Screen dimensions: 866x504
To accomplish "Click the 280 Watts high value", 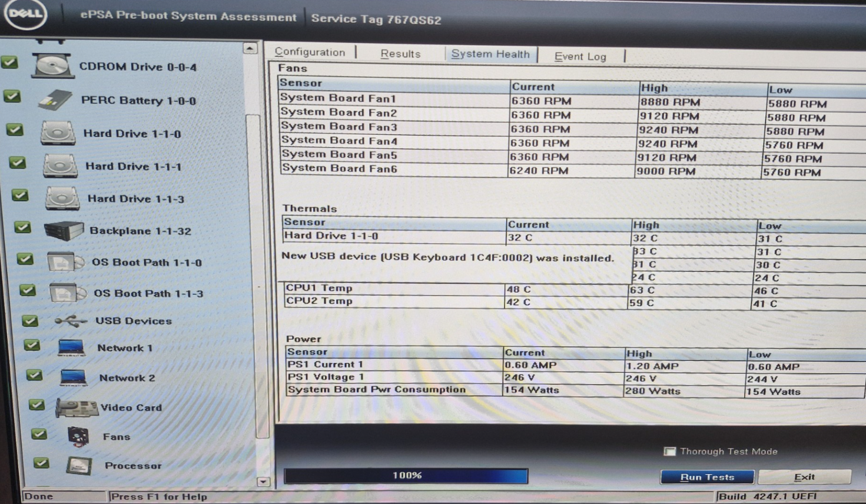I will pyautogui.click(x=653, y=391).
